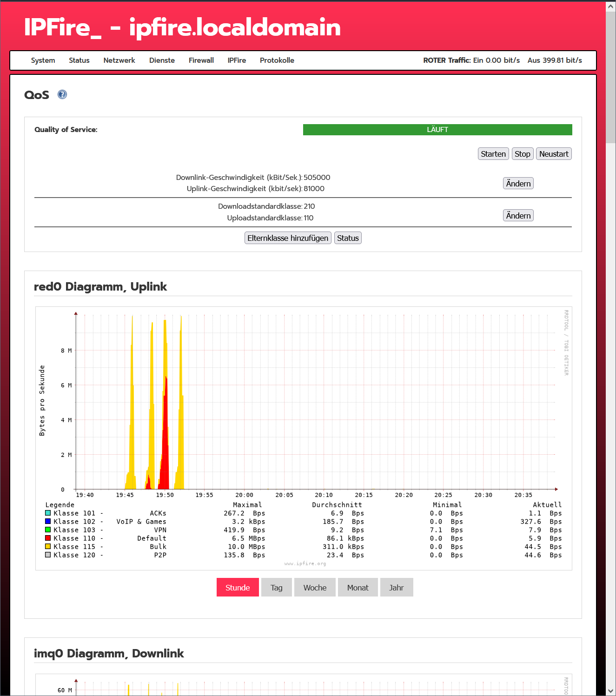Click the IPFire_ page title

[182, 27]
